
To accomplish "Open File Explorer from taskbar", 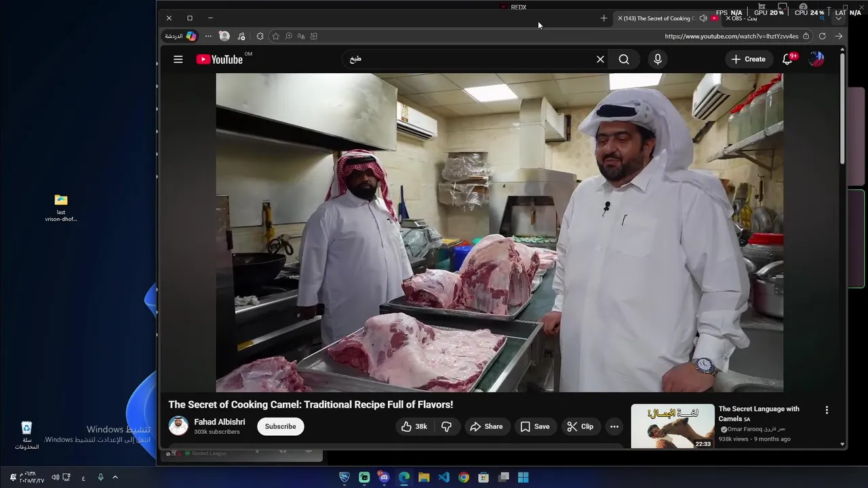I will coord(424,477).
